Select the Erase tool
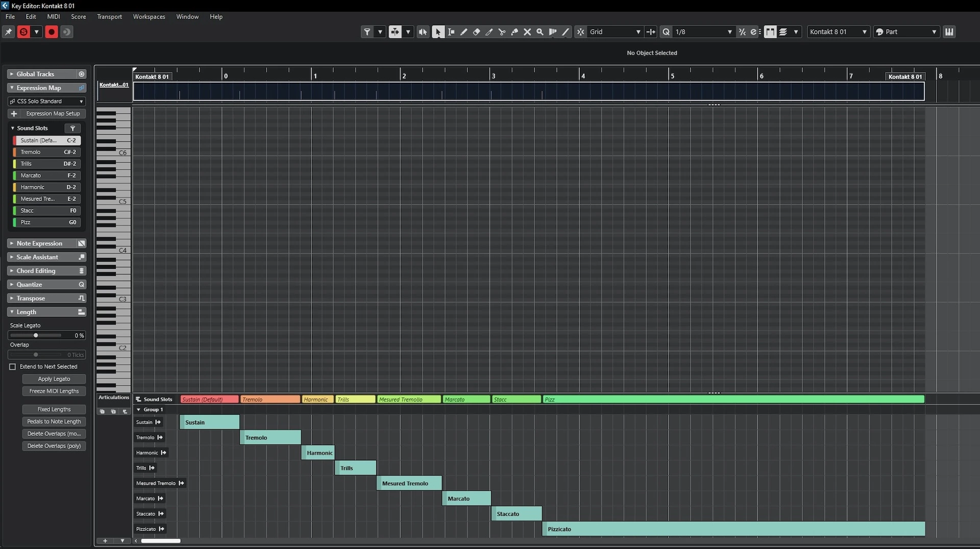 tap(476, 32)
